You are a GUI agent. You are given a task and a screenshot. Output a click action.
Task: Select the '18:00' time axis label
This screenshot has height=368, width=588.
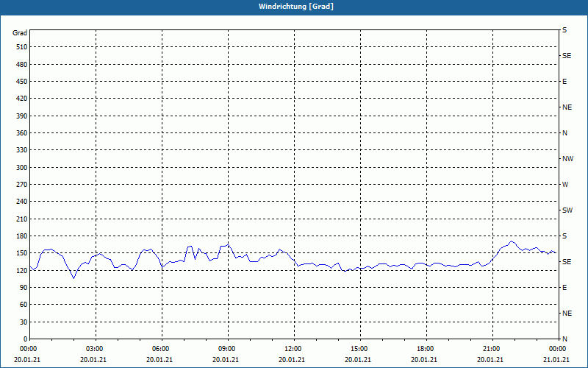(x=426, y=349)
